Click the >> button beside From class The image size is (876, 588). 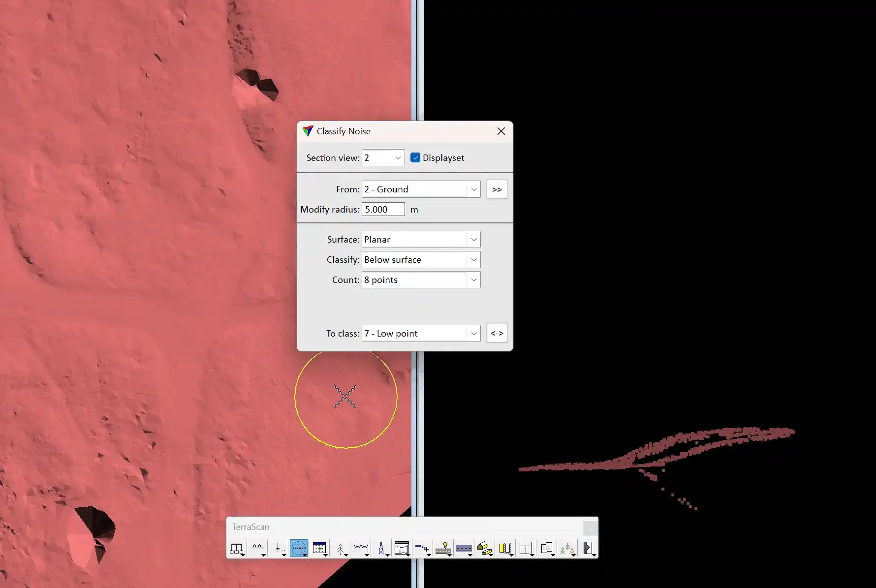497,189
